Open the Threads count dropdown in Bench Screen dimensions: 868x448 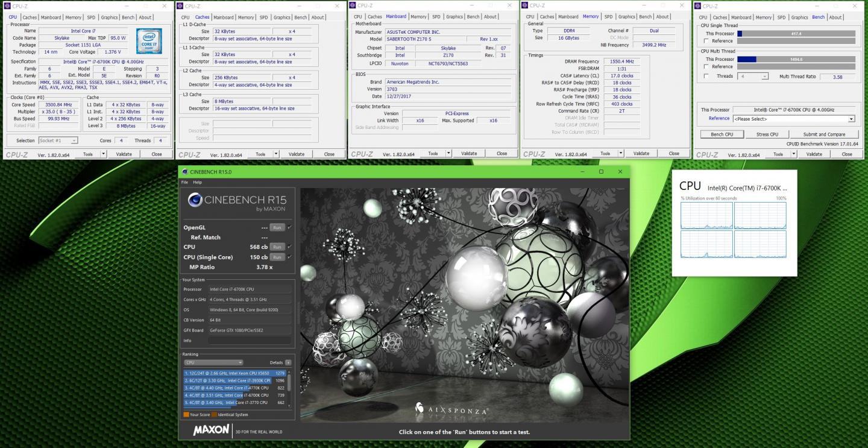tap(753, 77)
